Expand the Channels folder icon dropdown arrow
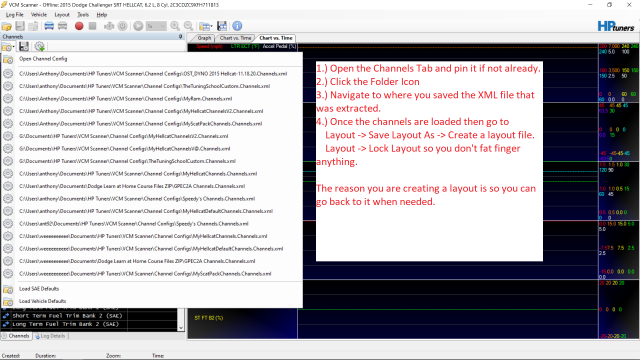The width and height of the screenshot is (640, 360). [x=13, y=47]
